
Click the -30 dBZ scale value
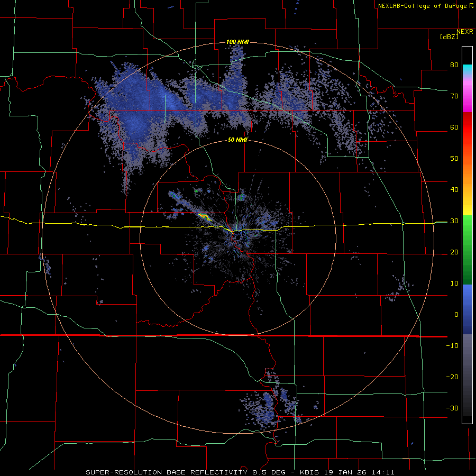coord(452,408)
